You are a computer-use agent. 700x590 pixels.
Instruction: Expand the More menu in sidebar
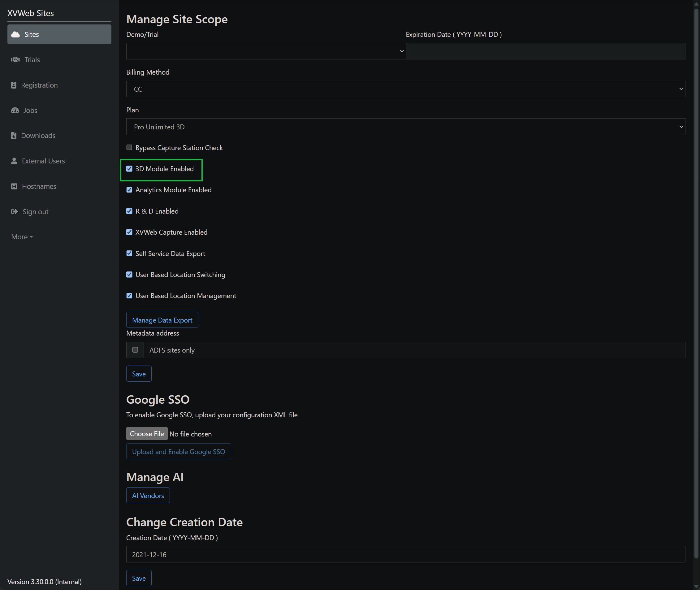tap(22, 237)
